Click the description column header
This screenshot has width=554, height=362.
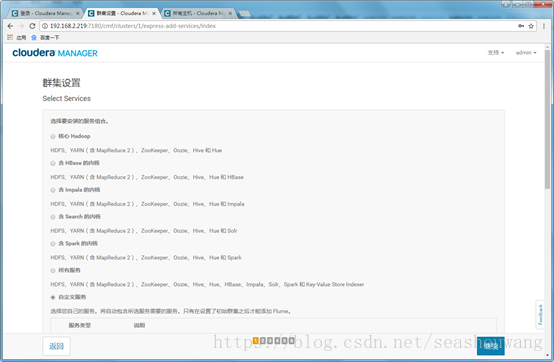click(x=139, y=325)
